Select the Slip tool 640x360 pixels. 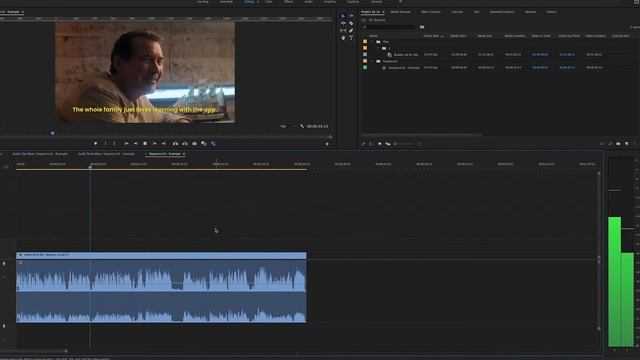tap(343, 31)
